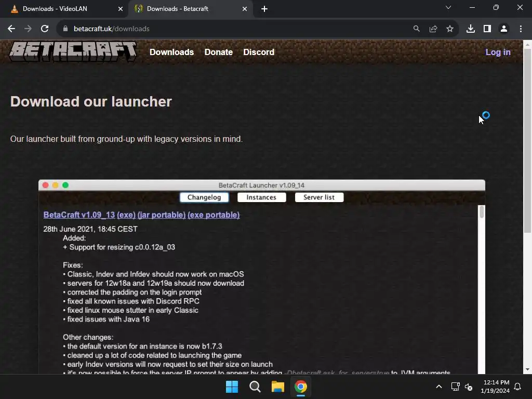Open network status tray icon
This screenshot has width=532, height=399.
click(x=455, y=387)
